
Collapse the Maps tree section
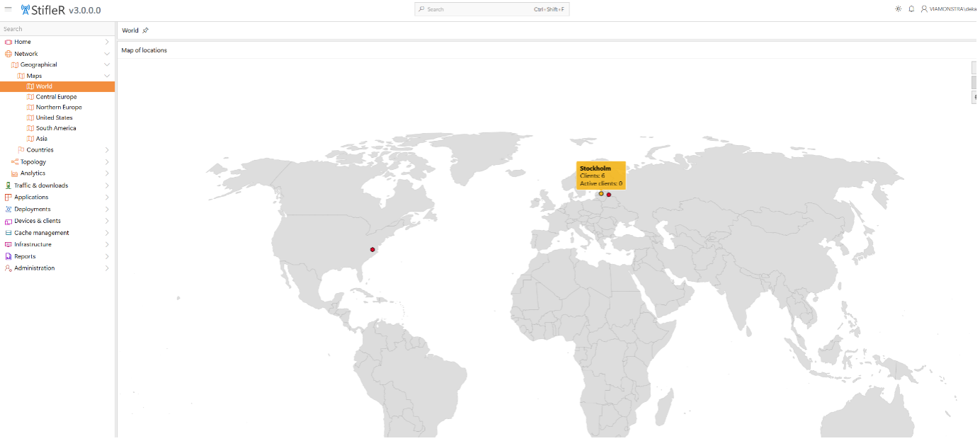(106, 75)
